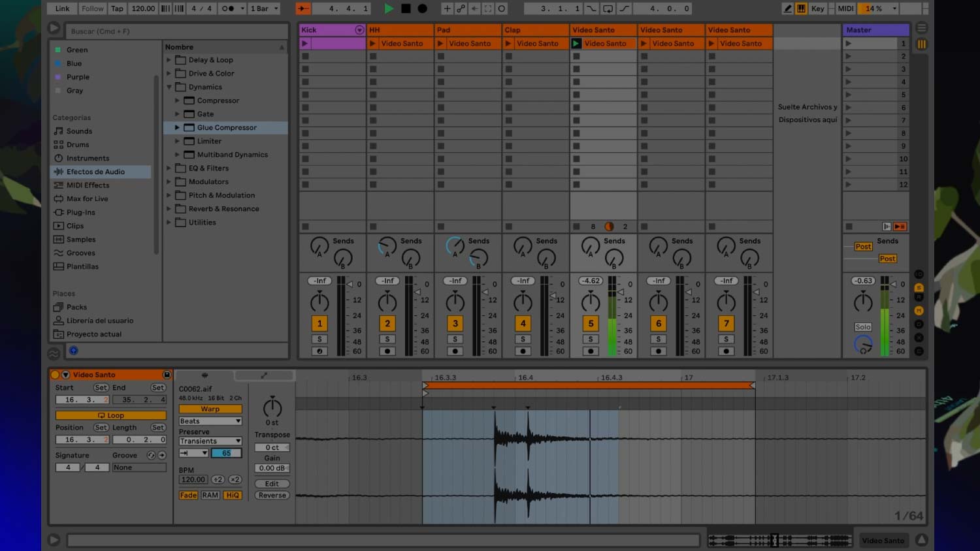Image resolution: width=980 pixels, height=551 pixels.
Task: Toggle Session view selector icon
Action: point(922,44)
